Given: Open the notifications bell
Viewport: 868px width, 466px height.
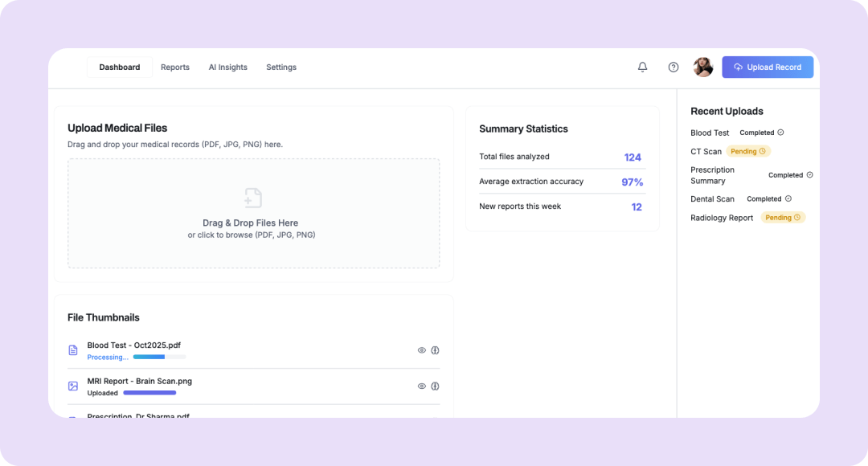Looking at the screenshot, I should (x=642, y=67).
